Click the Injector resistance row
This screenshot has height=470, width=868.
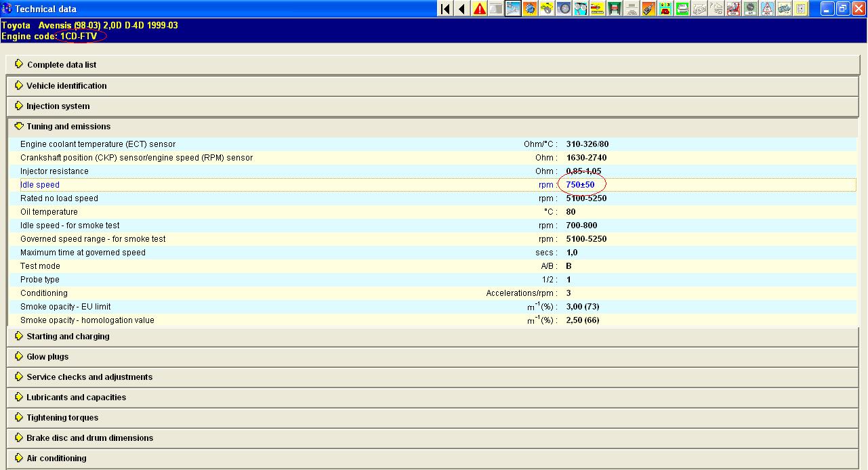(54, 171)
